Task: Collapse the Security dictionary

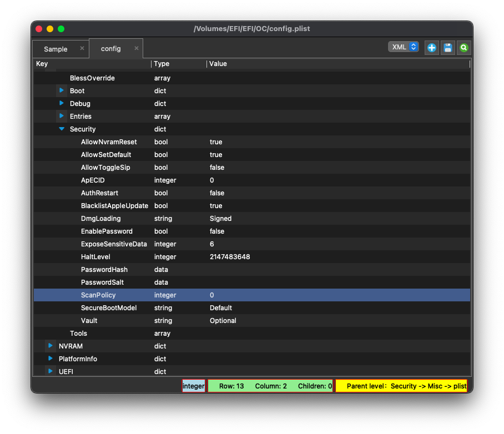Action: (x=61, y=129)
